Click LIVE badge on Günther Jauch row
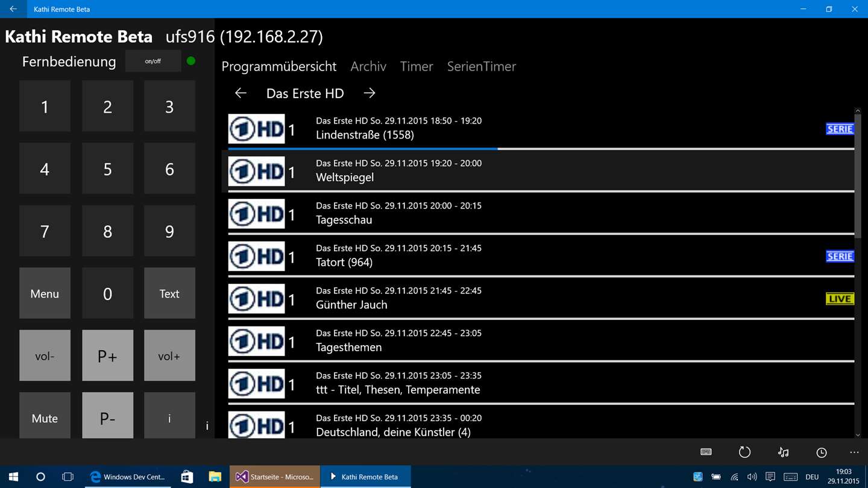This screenshot has width=868, height=488. coord(840,299)
